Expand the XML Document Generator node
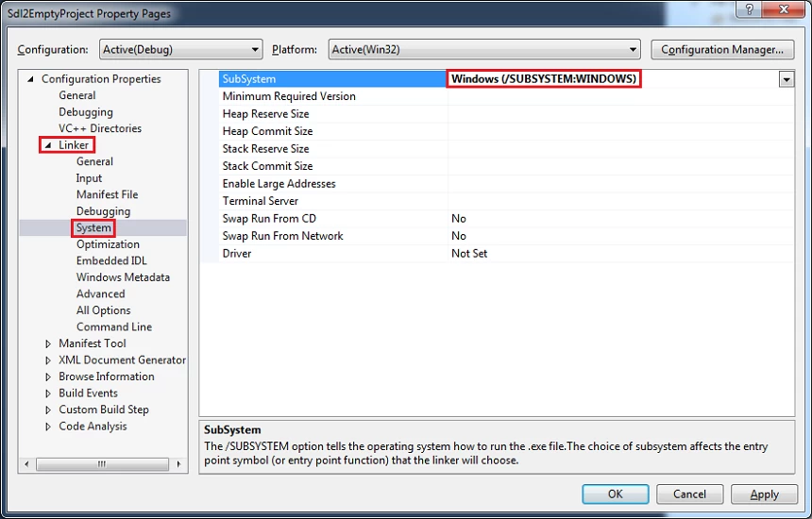Image resolution: width=812 pixels, height=519 pixels. coord(49,360)
